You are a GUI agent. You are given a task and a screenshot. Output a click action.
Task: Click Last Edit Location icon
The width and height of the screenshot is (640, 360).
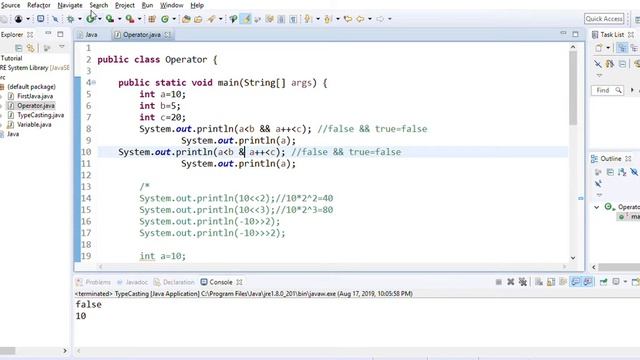348,19
